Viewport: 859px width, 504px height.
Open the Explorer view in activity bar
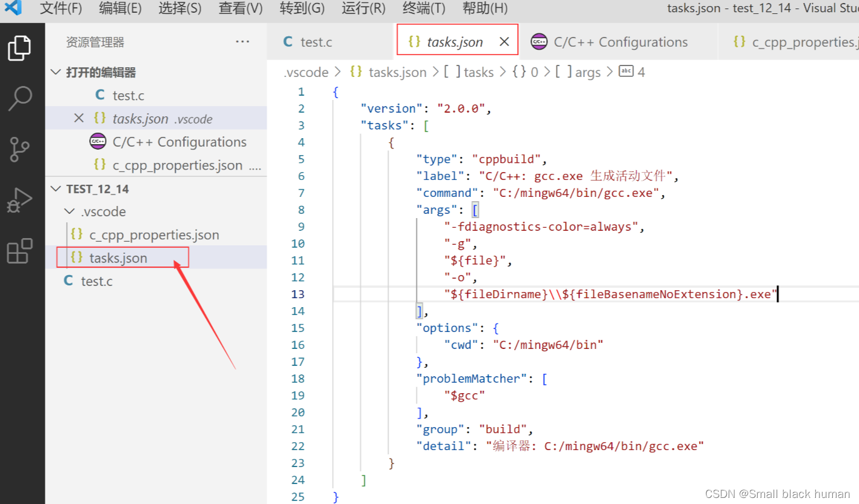[20, 48]
